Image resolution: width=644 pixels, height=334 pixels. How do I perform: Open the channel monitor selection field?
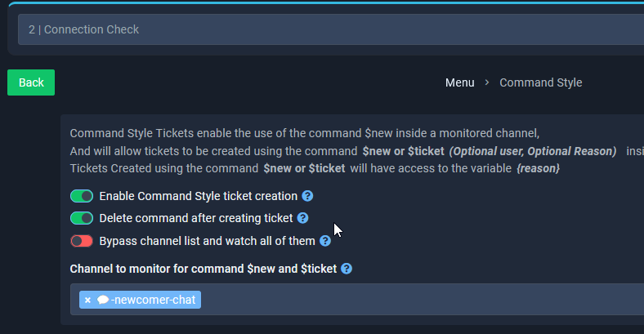[409, 300]
